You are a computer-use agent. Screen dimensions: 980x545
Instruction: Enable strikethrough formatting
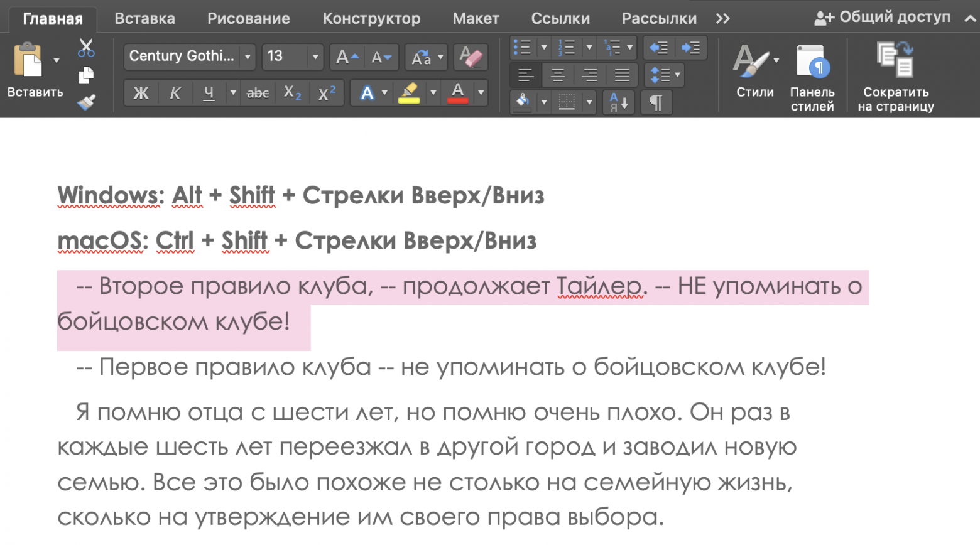pos(258,93)
